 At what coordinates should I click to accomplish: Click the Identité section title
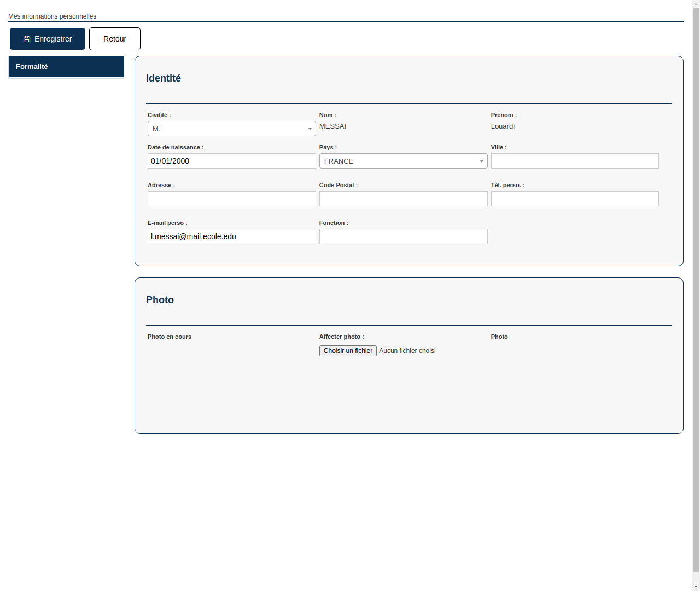164,78
